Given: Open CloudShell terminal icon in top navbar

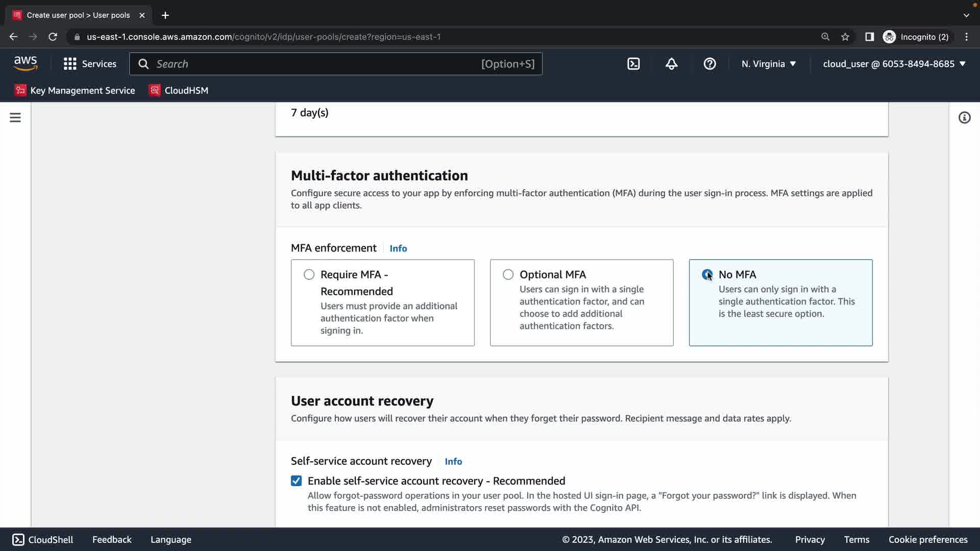Looking at the screenshot, I should [x=633, y=64].
